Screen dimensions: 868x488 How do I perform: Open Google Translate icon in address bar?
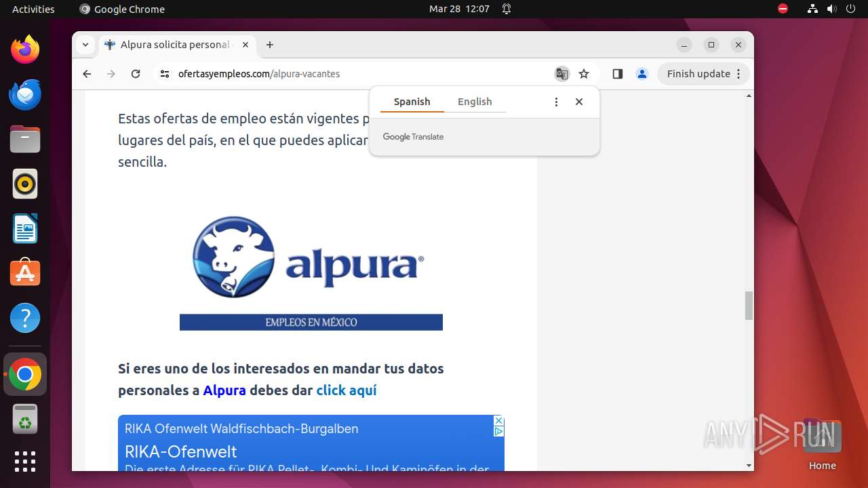pos(561,74)
